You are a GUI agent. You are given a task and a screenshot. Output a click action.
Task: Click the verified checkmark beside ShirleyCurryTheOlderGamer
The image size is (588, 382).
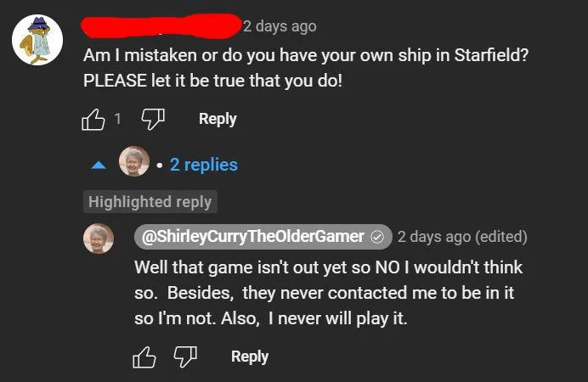tap(379, 237)
